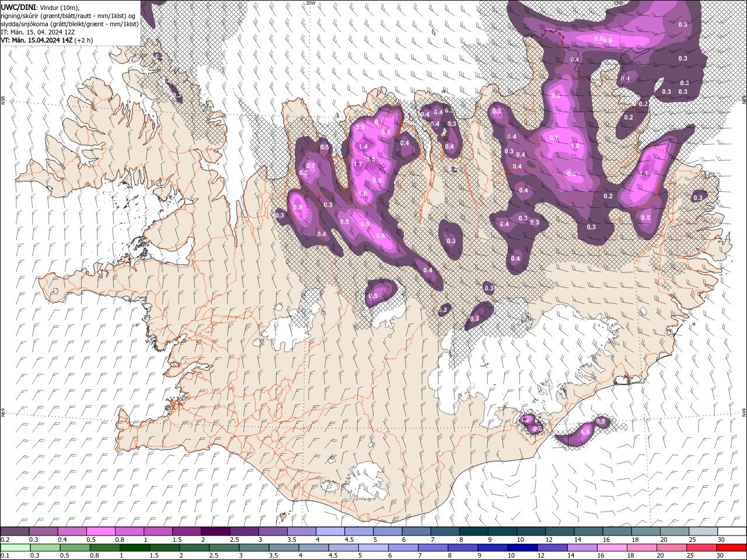Select the pink rain swatch starting at 18

643,548
